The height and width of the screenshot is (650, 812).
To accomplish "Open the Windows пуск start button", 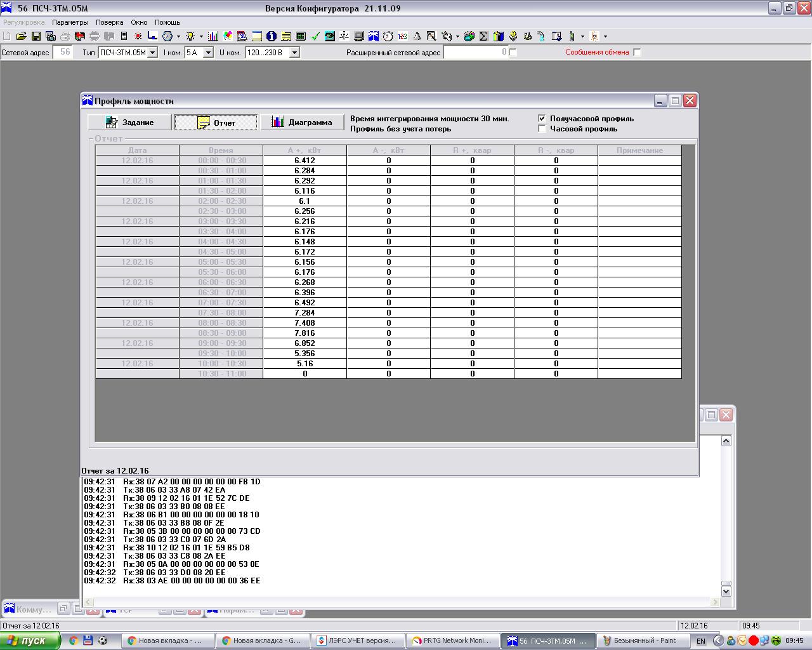I will [30, 640].
